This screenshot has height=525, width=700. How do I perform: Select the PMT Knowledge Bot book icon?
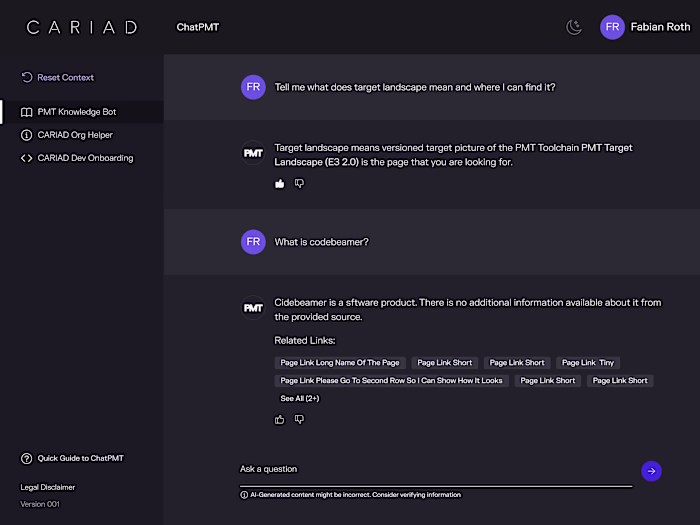tap(27, 112)
